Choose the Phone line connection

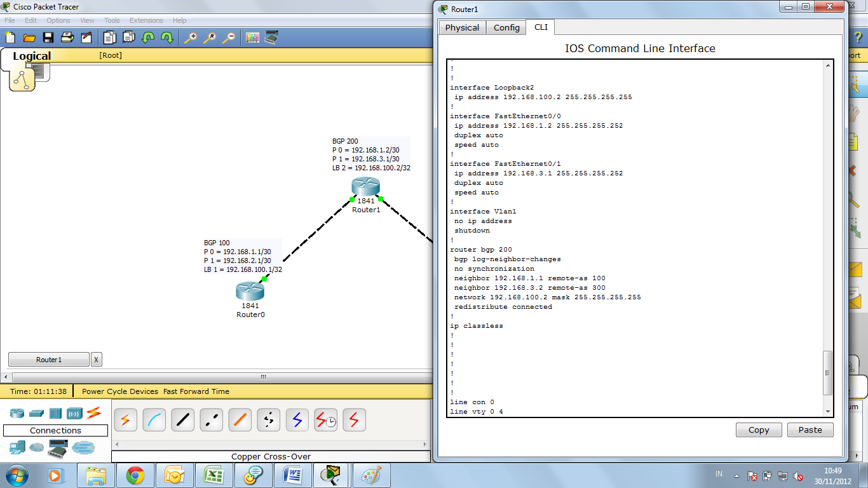[268, 420]
